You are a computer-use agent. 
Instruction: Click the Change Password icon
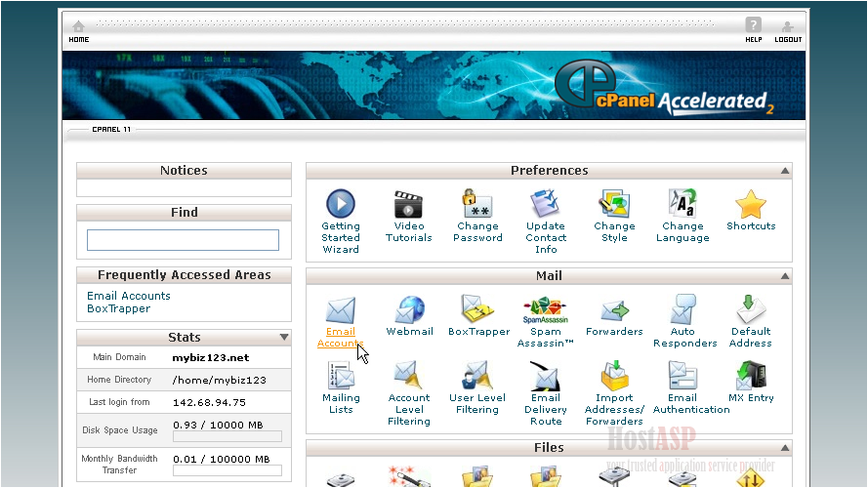pyautogui.click(x=477, y=205)
